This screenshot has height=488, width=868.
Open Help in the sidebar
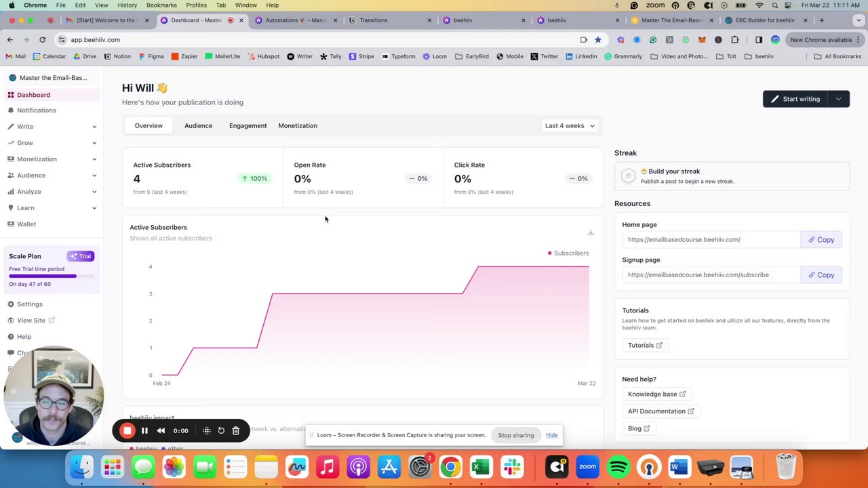coord(52,336)
